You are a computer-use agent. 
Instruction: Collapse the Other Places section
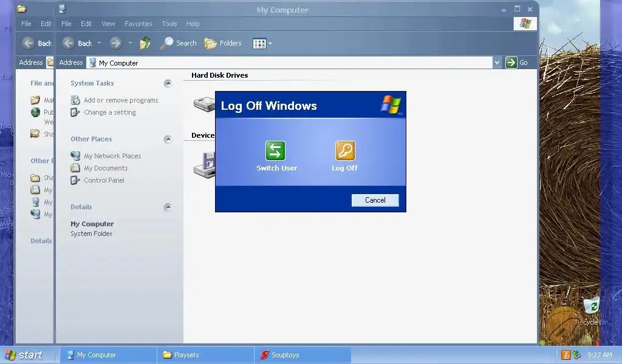point(168,139)
